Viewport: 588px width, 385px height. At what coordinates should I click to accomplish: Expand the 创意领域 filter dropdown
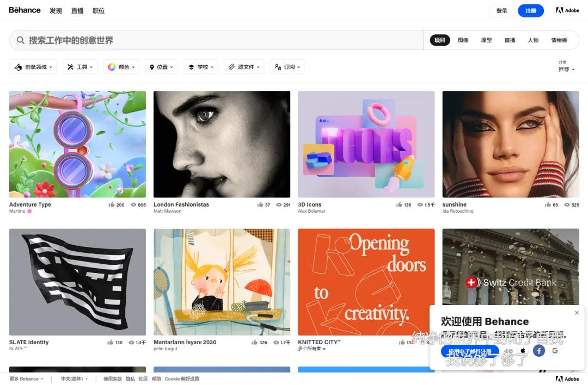click(35, 66)
